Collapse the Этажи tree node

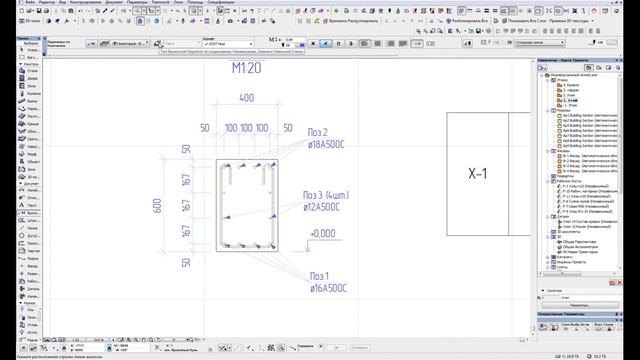pyautogui.click(x=548, y=80)
